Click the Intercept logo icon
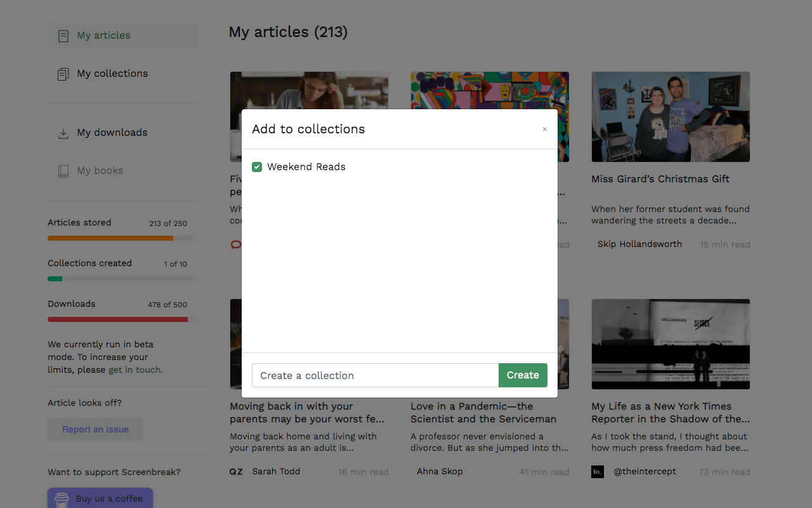The width and height of the screenshot is (812, 508). click(598, 472)
